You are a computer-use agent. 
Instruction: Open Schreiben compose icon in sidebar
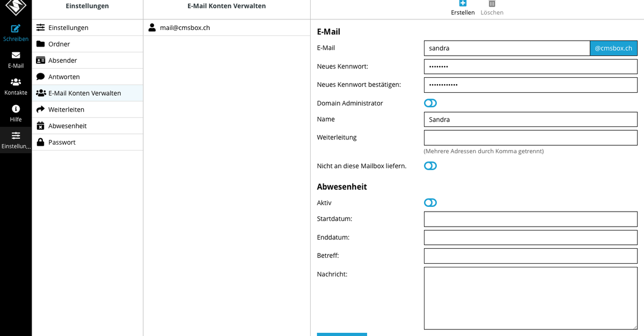tap(16, 29)
